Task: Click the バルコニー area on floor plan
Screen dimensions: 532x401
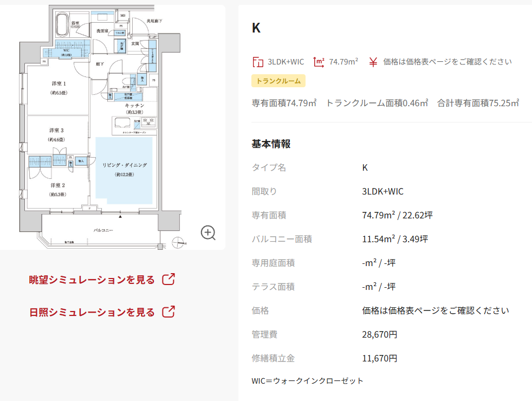Action: 102,231
